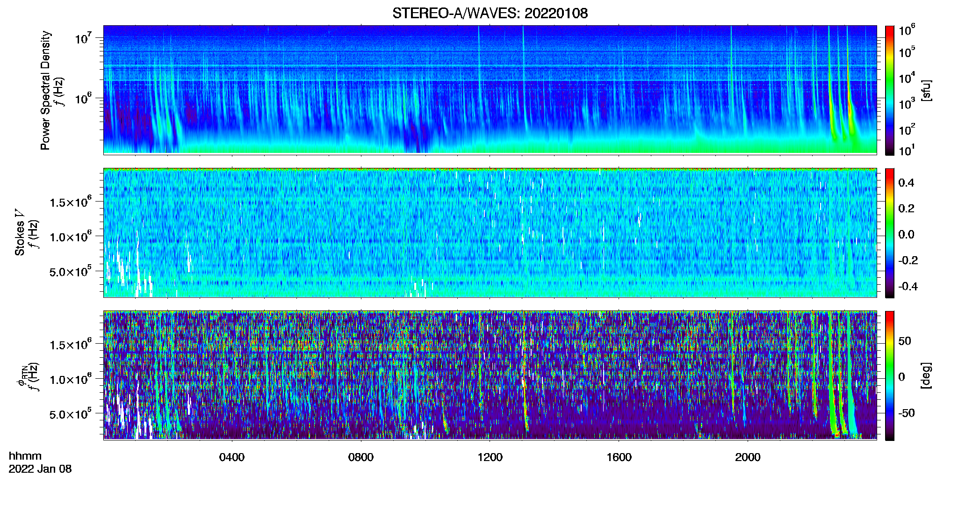
Task: Click the 0.0 label on Stokes colorbar
Action: (906, 235)
